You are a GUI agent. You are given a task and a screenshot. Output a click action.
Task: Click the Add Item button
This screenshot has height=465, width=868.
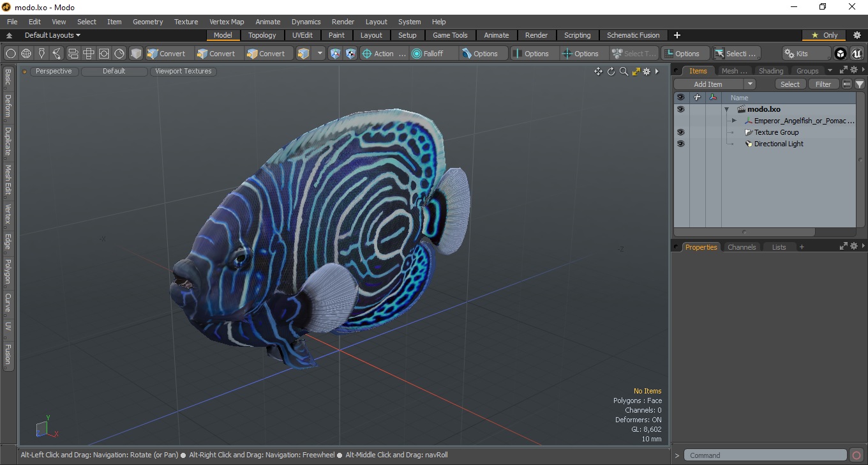(x=708, y=84)
